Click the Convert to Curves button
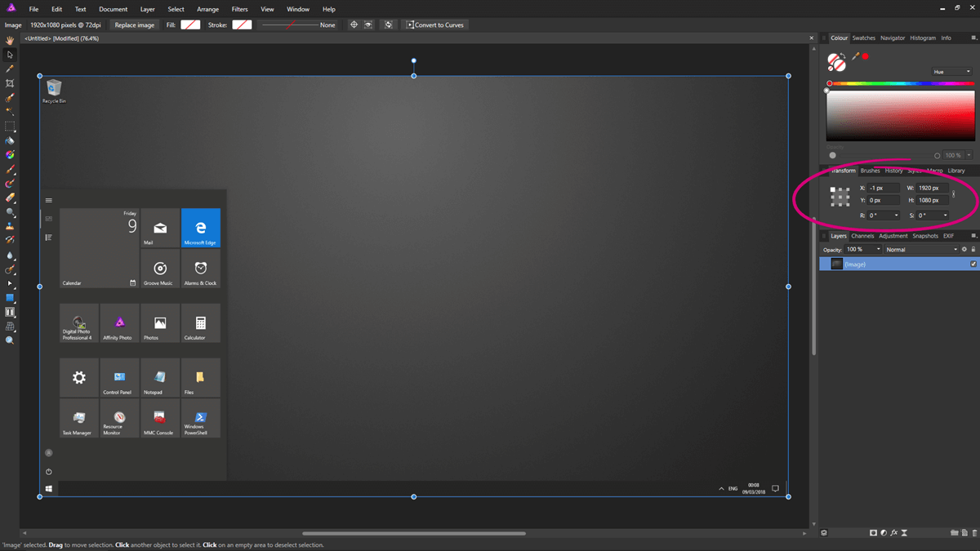980x551 pixels. pos(435,24)
